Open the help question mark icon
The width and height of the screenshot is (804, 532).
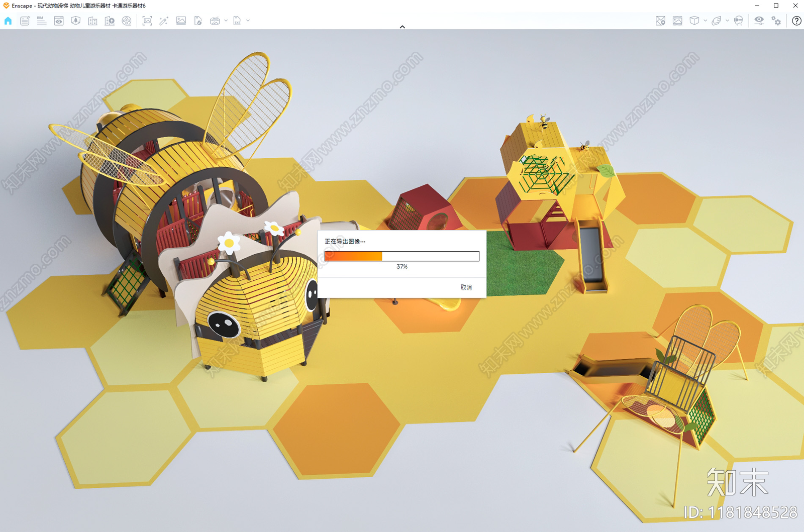[x=796, y=21]
